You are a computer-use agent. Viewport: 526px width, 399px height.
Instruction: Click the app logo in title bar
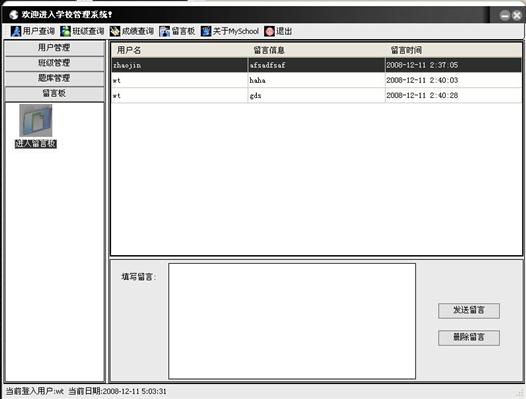pos(13,15)
